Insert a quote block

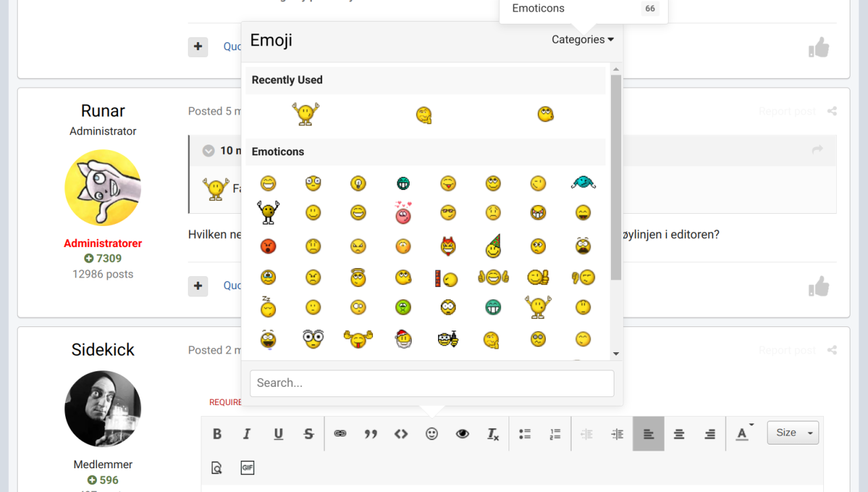(370, 433)
